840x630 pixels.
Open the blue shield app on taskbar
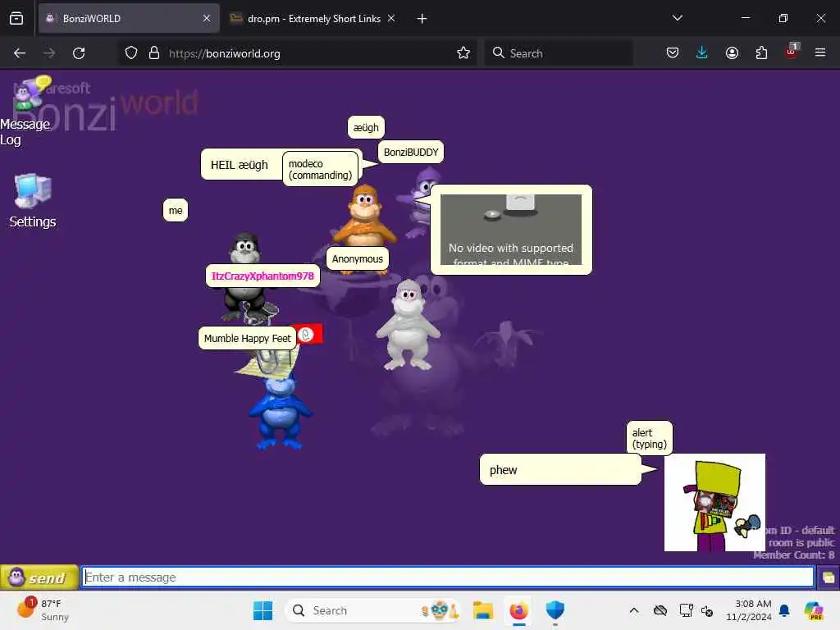tap(555, 610)
